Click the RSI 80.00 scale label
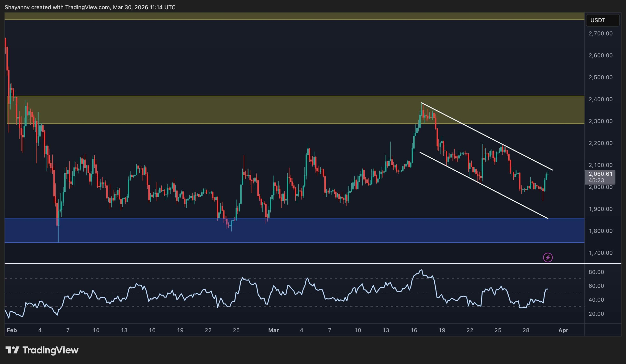The height and width of the screenshot is (364, 626). (596, 272)
